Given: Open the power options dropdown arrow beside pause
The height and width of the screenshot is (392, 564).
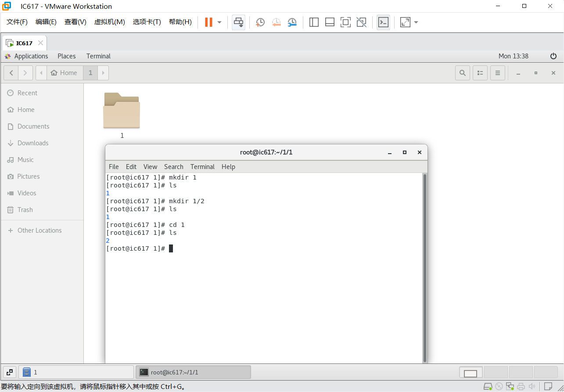Looking at the screenshot, I should coord(219,22).
